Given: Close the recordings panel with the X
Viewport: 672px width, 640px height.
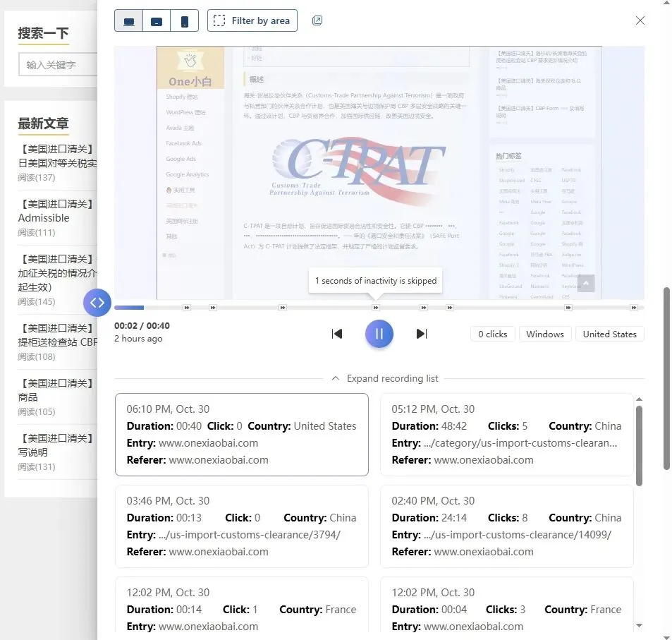Looking at the screenshot, I should coord(640,20).
